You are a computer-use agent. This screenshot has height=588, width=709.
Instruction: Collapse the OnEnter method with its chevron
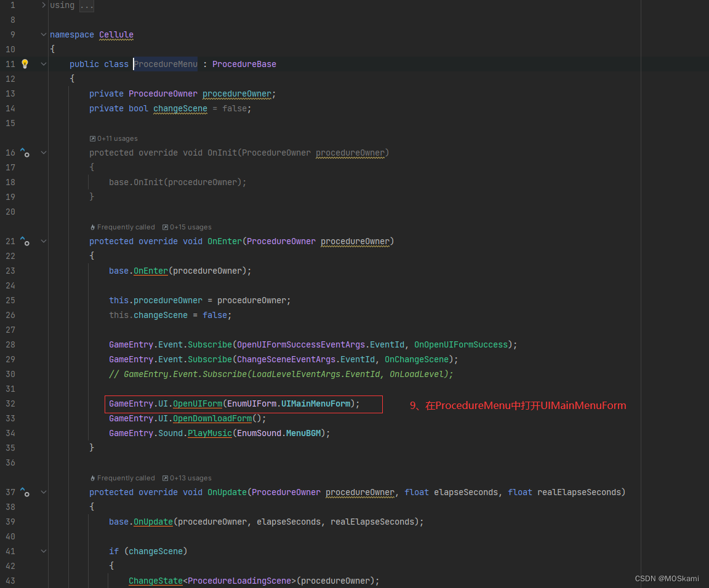point(42,240)
